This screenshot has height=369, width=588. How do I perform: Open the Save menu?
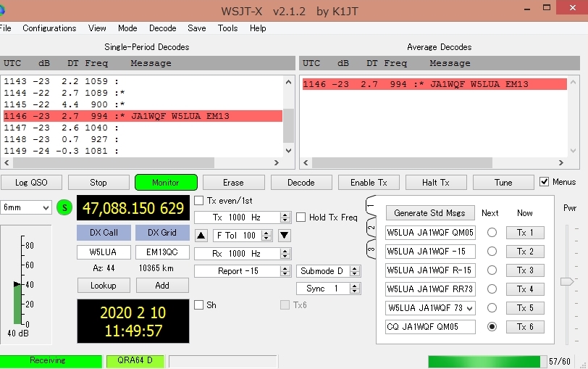[197, 28]
